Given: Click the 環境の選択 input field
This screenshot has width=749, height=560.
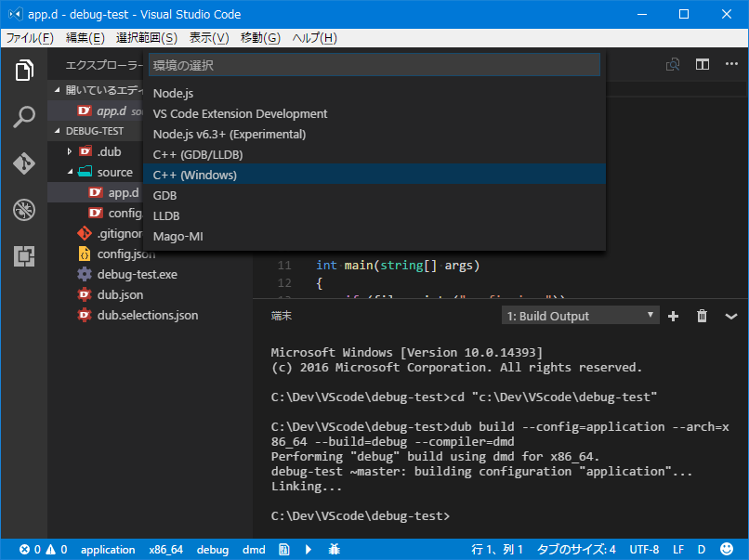Looking at the screenshot, I should tap(374, 65).
